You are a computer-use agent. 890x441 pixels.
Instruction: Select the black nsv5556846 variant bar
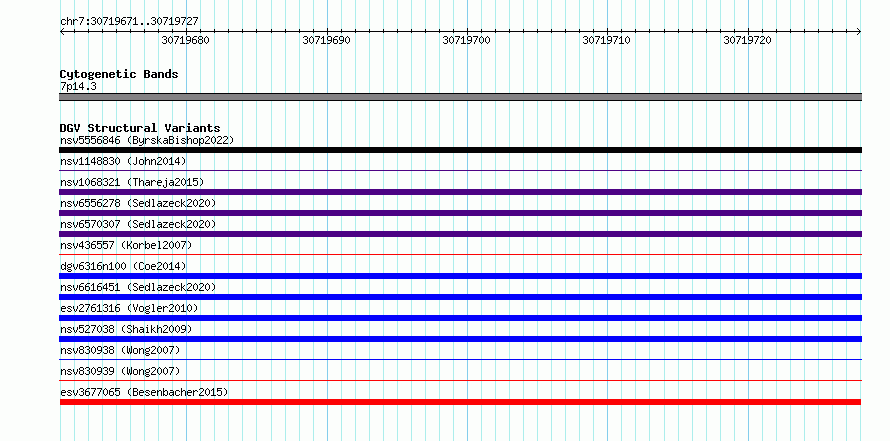pyautogui.click(x=460, y=150)
